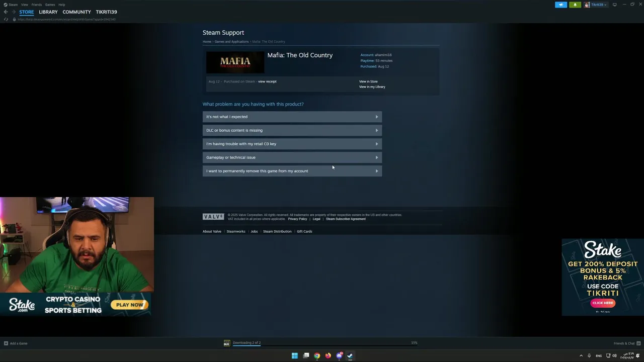The width and height of the screenshot is (644, 362).
Task: Click the Jobs footer link
Action: pyautogui.click(x=254, y=231)
